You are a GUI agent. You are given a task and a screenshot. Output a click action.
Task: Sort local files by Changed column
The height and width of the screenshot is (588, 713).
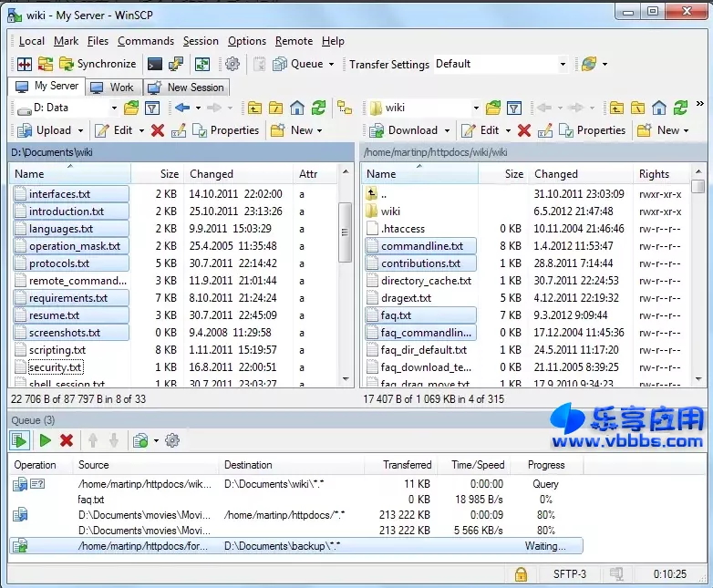[x=238, y=174]
